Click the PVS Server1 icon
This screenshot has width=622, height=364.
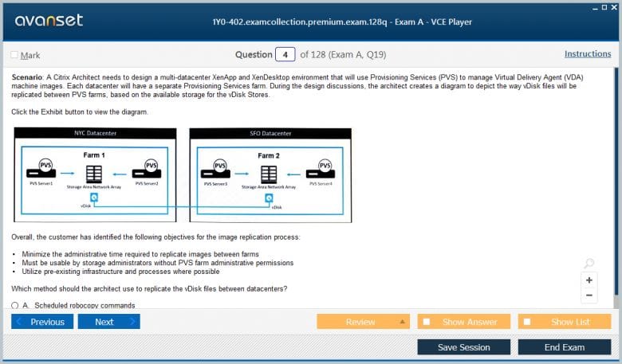41,170
